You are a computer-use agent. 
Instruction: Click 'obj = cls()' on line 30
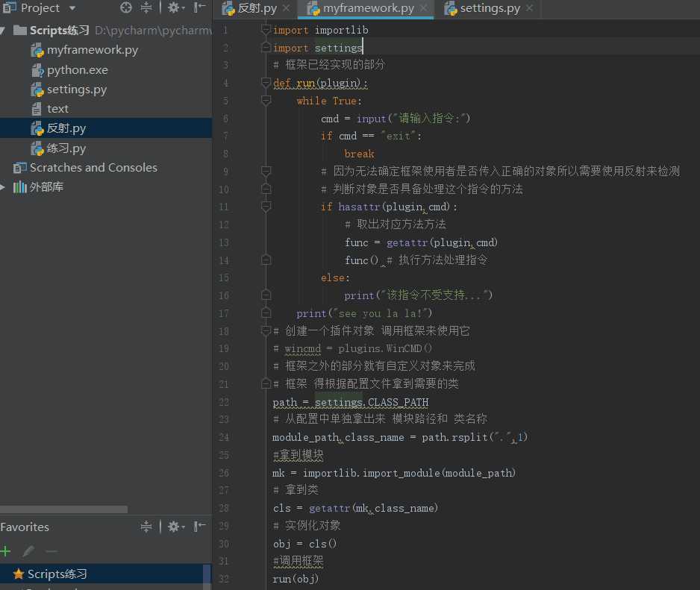click(305, 544)
